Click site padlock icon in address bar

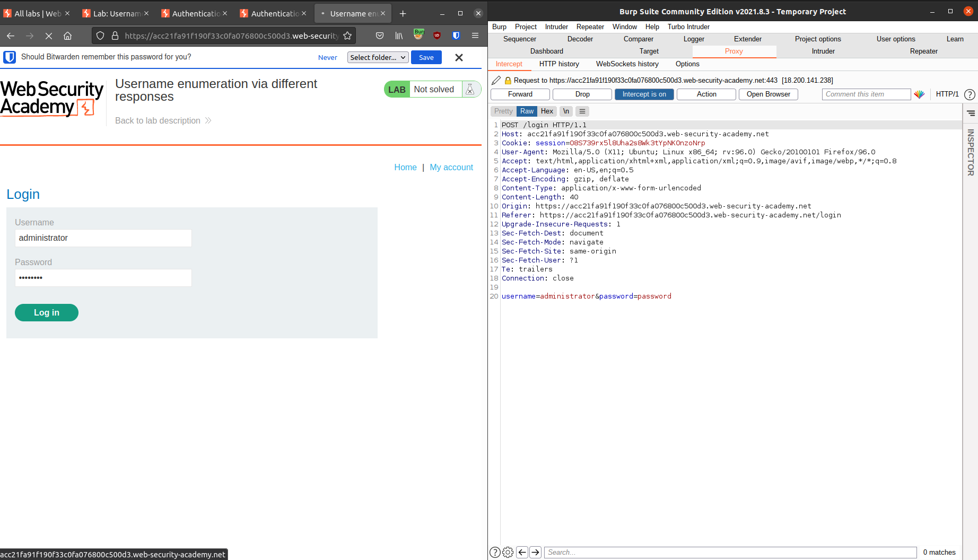115,36
